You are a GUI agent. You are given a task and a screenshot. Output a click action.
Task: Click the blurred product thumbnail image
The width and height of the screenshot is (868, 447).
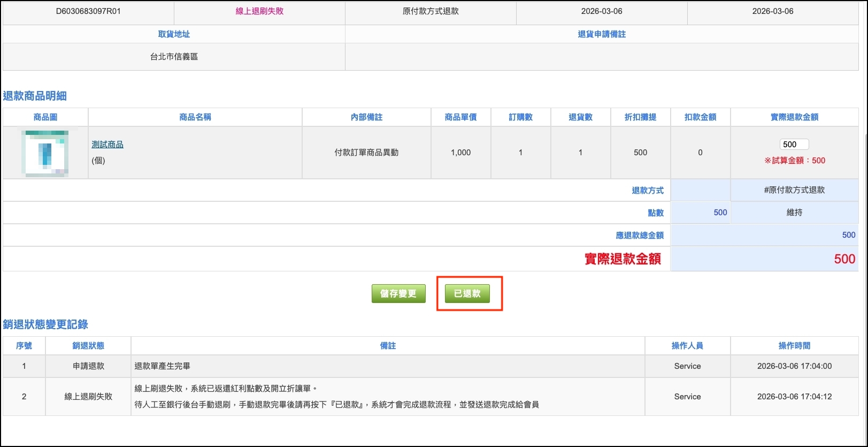tap(45, 153)
